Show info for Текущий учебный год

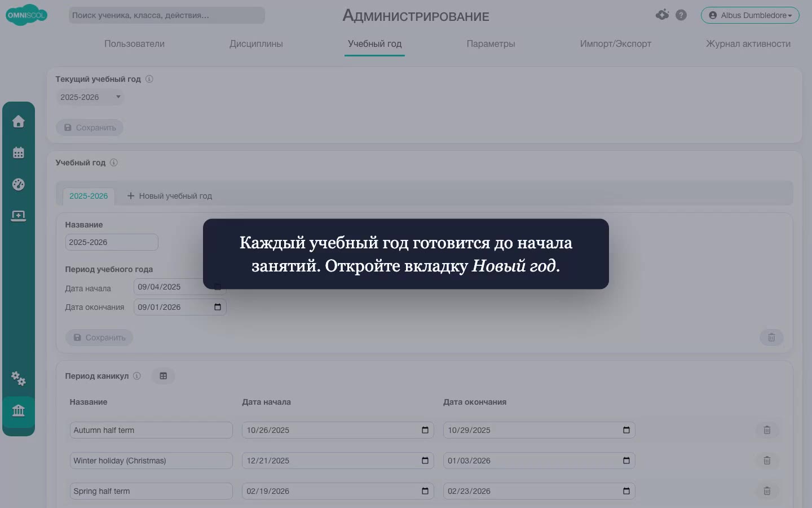point(149,79)
